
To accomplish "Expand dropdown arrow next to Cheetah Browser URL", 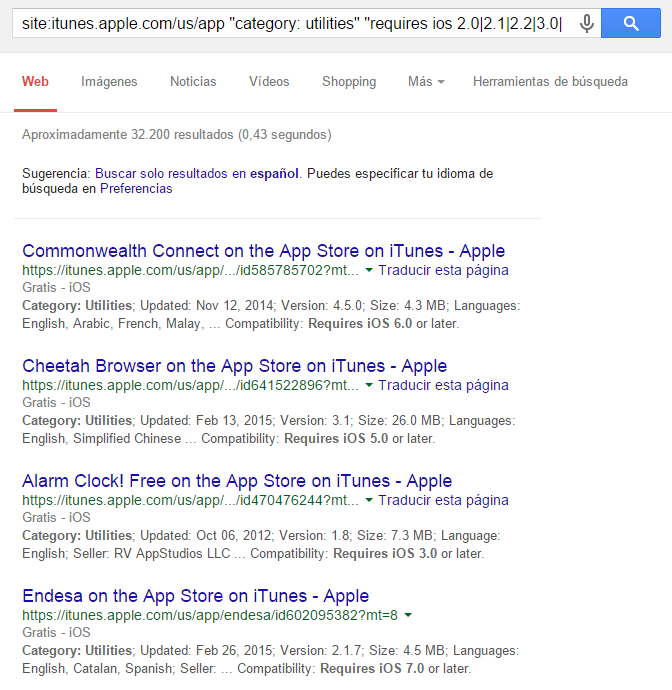I will click(x=369, y=385).
